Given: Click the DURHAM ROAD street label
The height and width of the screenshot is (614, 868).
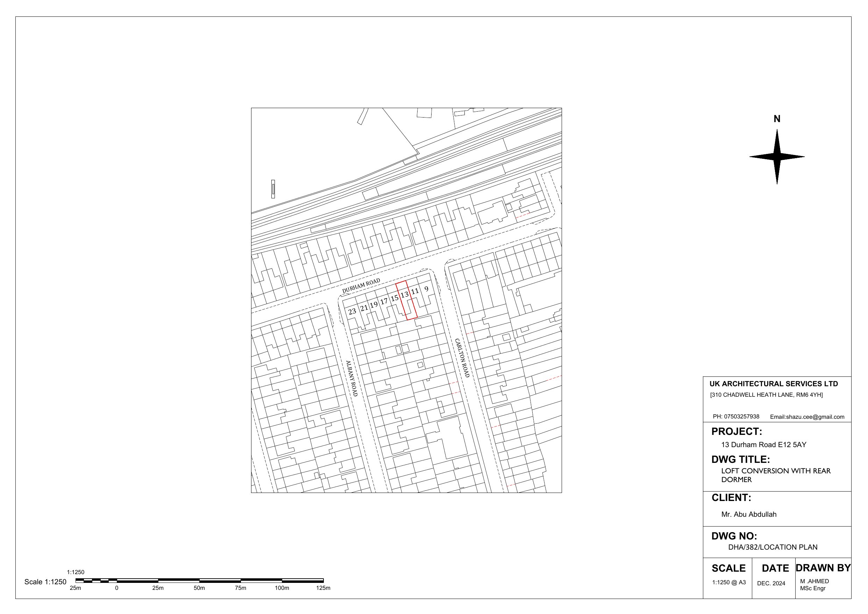Looking at the screenshot, I should pos(361,285).
